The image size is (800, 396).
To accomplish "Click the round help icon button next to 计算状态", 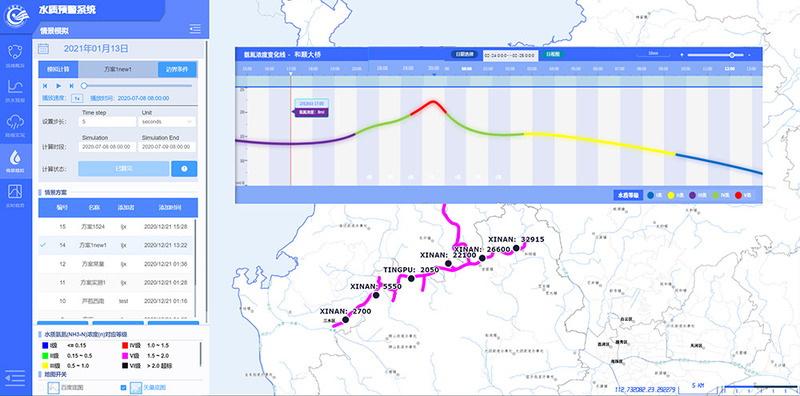I will [x=184, y=168].
